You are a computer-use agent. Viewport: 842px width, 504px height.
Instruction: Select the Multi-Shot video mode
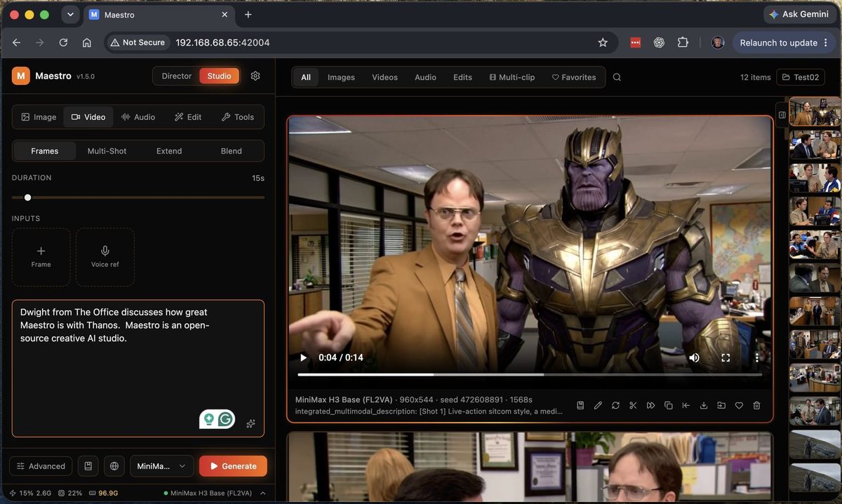(107, 151)
